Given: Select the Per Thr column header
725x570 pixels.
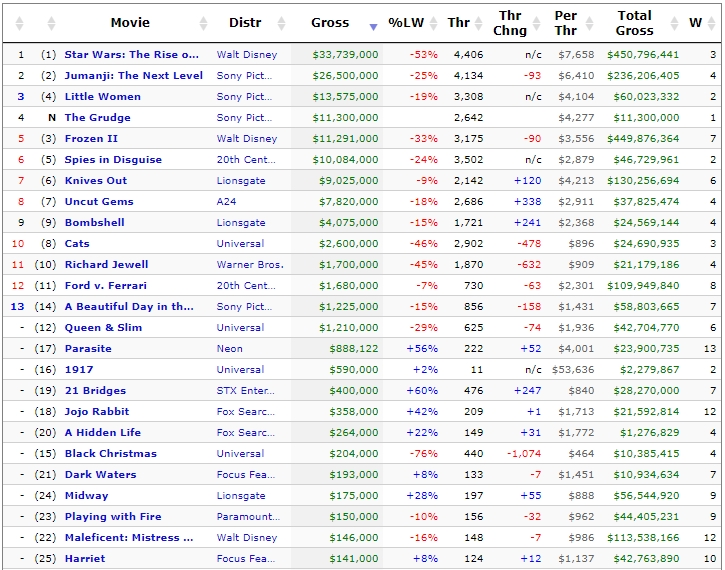Looking at the screenshot, I should (x=565, y=23).
